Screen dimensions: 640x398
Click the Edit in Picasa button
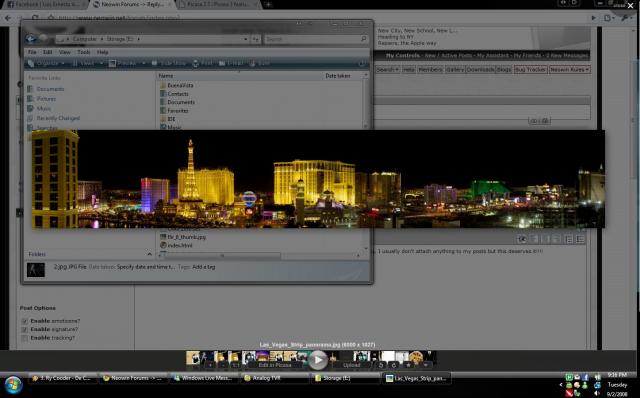(275, 365)
